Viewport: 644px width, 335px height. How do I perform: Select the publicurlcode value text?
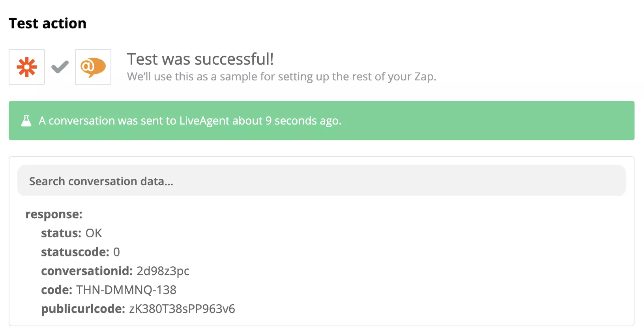coord(181,309)
